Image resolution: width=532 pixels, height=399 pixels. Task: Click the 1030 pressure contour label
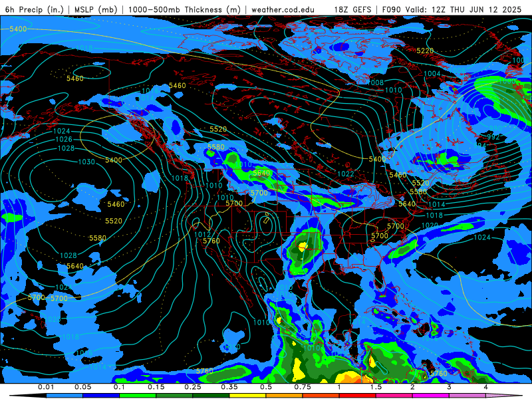tap(86, 162)
